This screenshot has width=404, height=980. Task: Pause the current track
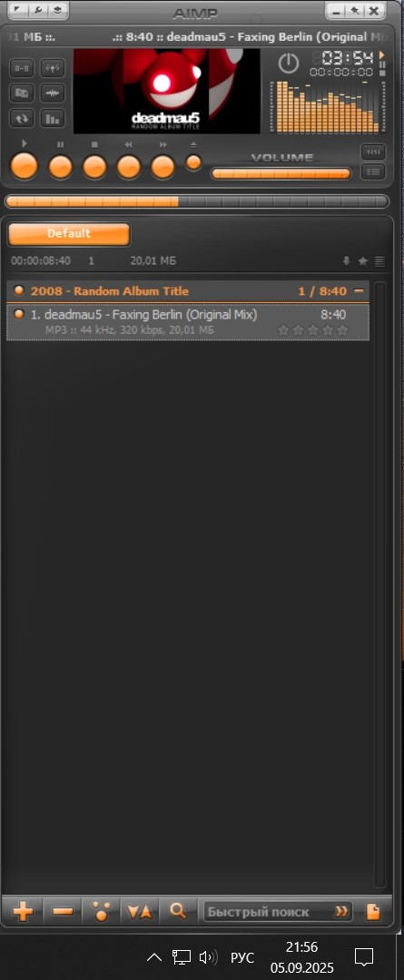tap(61, 167)
